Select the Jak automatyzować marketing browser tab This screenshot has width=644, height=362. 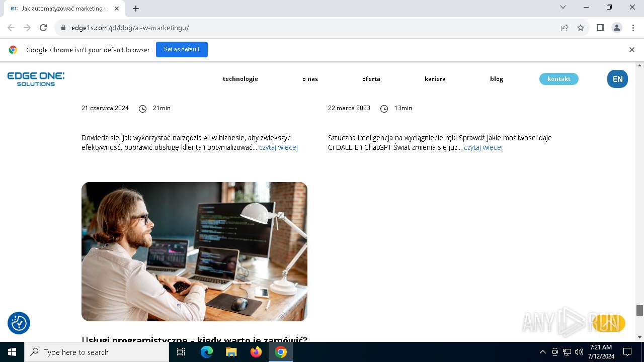click(63, 9)
